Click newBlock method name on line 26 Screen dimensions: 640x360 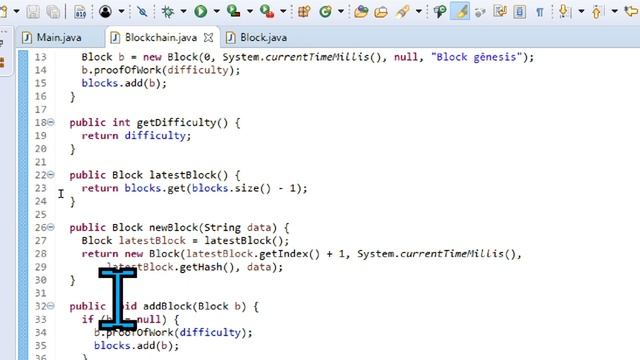tap(173, 227)
